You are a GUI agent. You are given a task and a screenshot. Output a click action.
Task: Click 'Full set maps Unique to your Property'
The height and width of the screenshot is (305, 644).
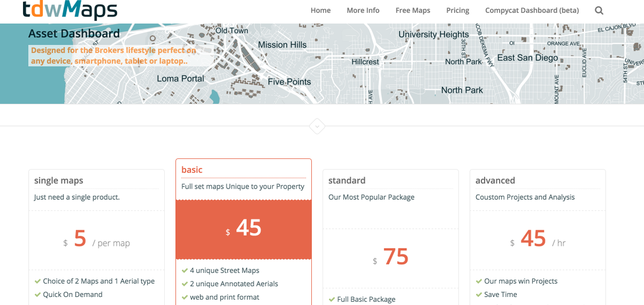coord(243,186)
